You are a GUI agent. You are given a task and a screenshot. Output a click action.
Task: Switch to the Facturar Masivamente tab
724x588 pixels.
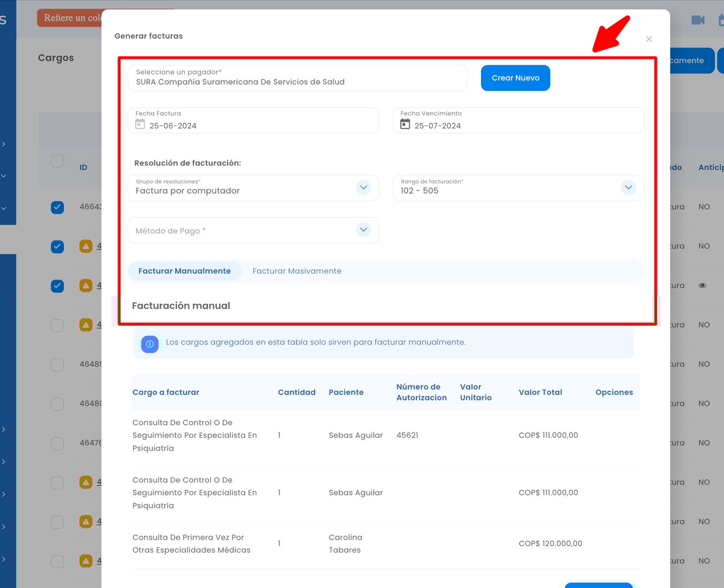[297, 271]
